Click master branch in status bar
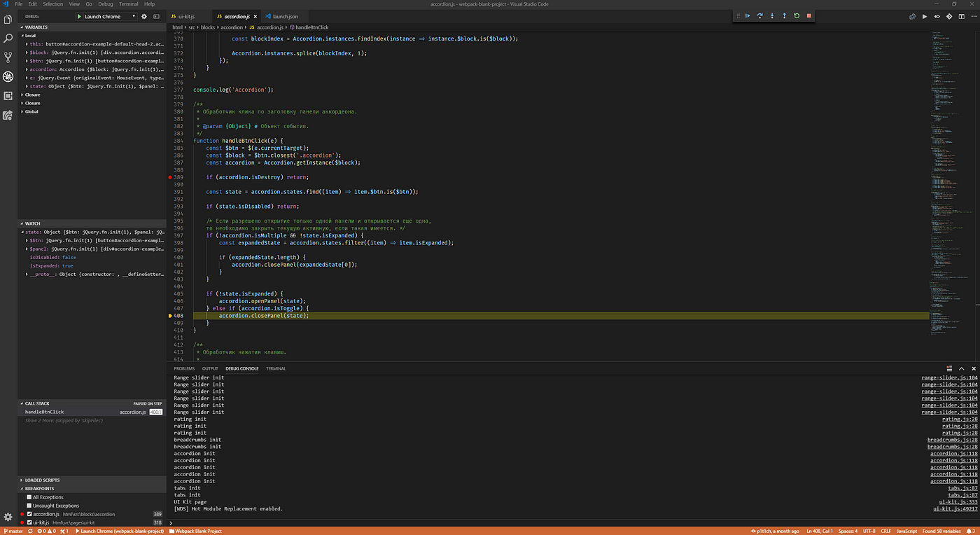The height and width of the screenshot is (535, 980). coord(14,531)
